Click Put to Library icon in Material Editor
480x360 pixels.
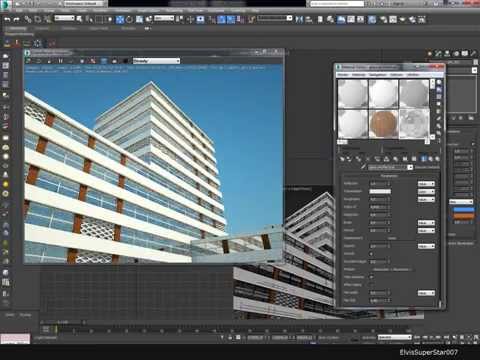pyautogui.click(x=395, y=159)
